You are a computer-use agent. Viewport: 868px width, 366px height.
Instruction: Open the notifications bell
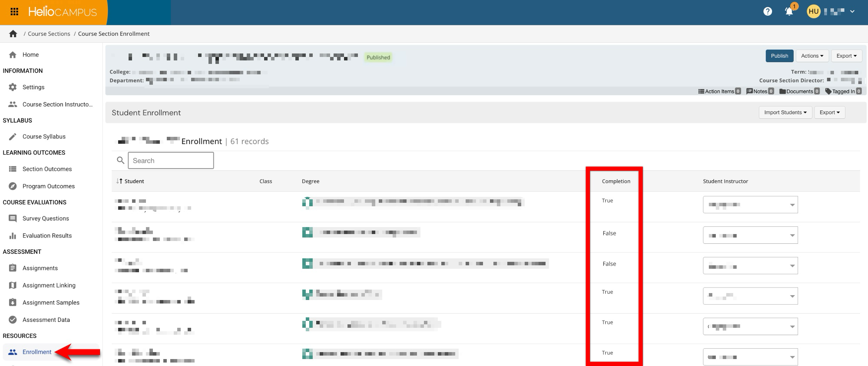[x=789, y=12]
